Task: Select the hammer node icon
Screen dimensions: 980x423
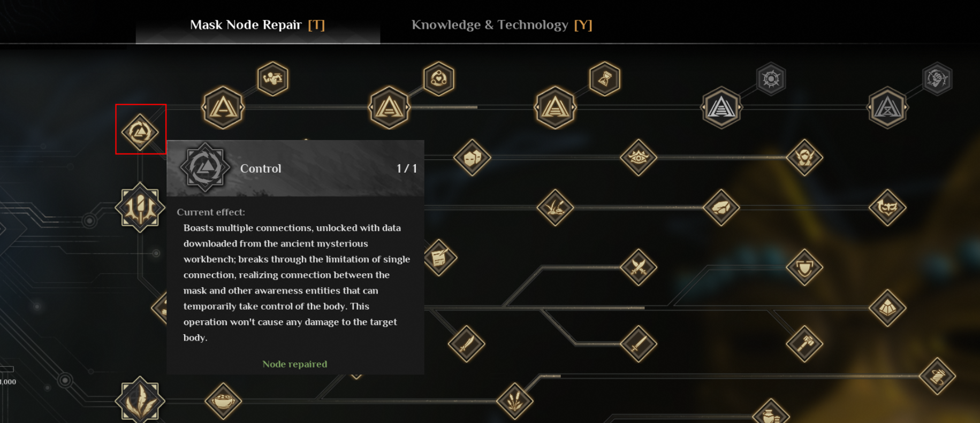Action: pyautogui.click(x=804, y=344)
